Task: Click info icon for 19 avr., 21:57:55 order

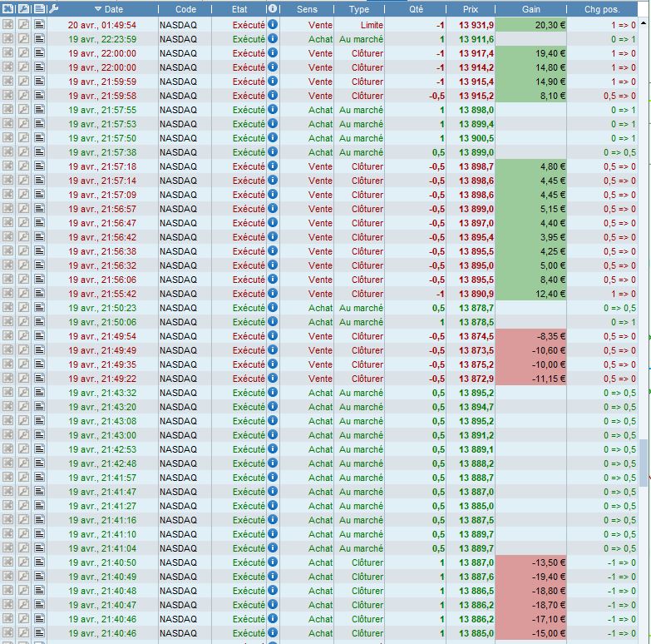Action: [x=273, y=109]
